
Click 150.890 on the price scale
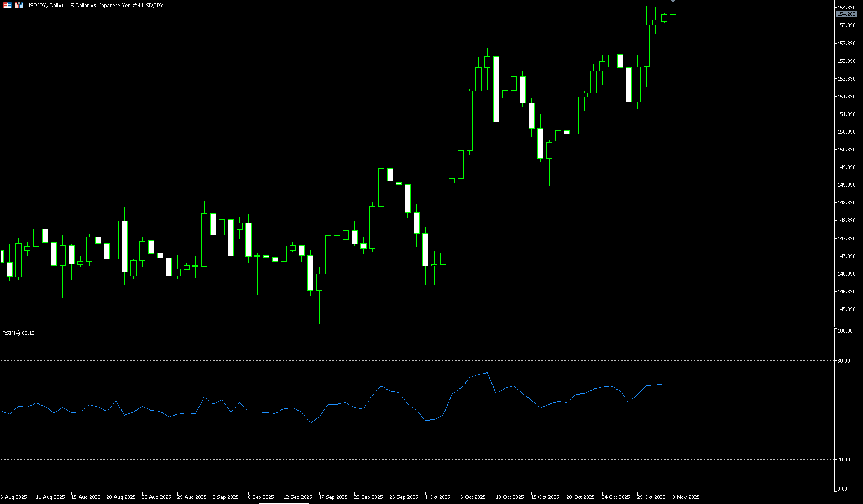click(846, 132)
